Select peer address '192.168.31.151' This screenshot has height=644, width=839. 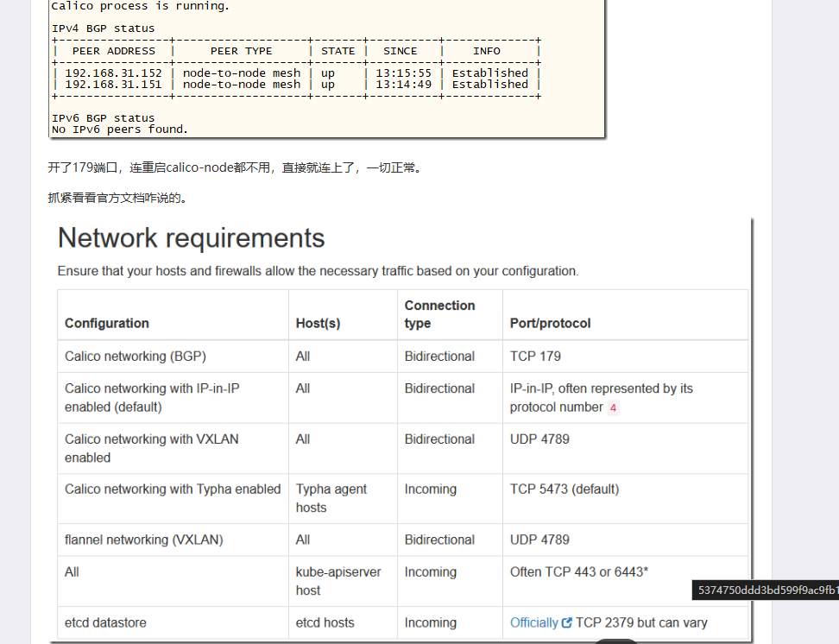coord(113,84)
